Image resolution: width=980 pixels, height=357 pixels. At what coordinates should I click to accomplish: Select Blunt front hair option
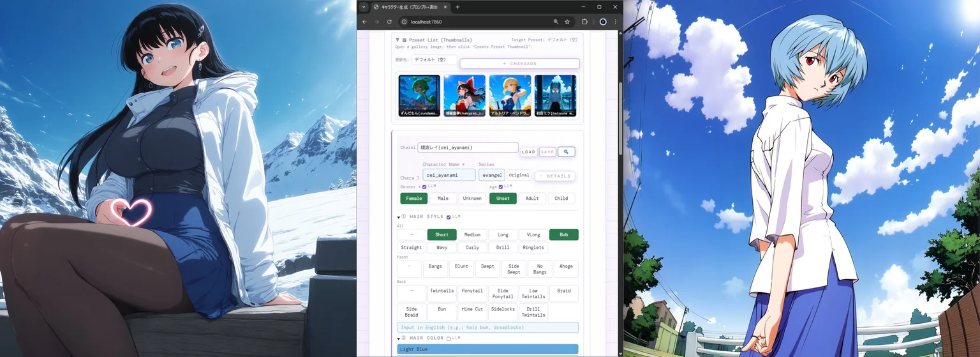point(461,269)
